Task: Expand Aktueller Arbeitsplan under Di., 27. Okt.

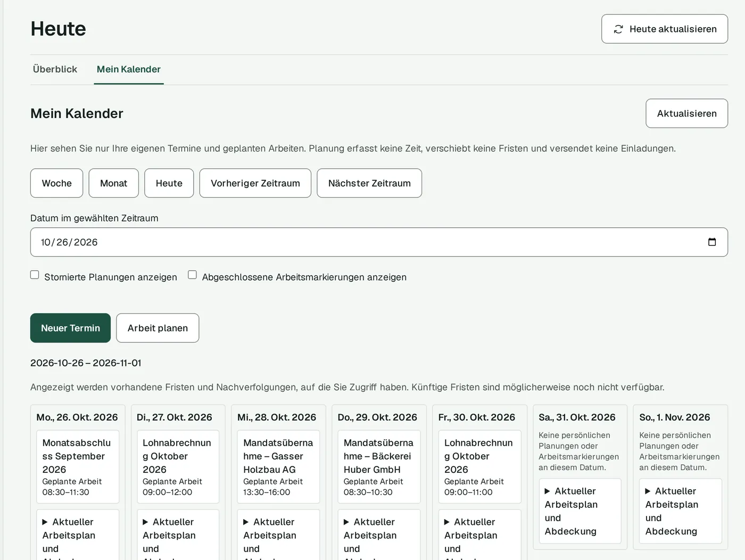Action: pos(178,534)
